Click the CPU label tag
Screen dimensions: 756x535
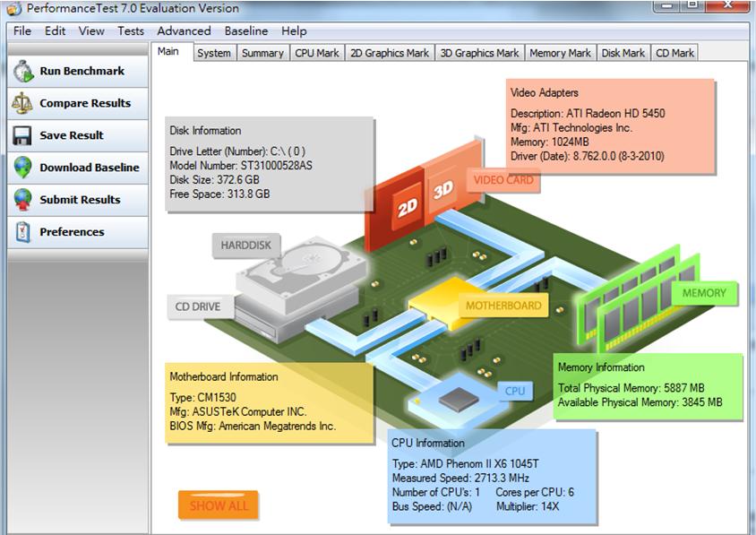click(515, 391)
